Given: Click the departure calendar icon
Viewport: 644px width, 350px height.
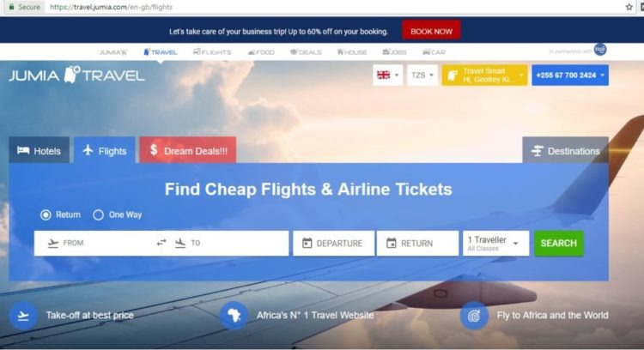Looking at the screenshot, I should (x=307, y=244).
